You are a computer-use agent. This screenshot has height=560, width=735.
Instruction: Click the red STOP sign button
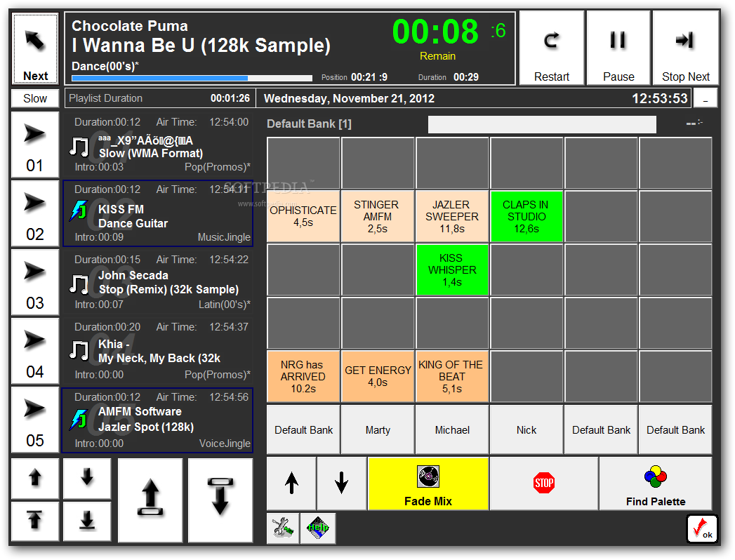(x=544, y=483)
